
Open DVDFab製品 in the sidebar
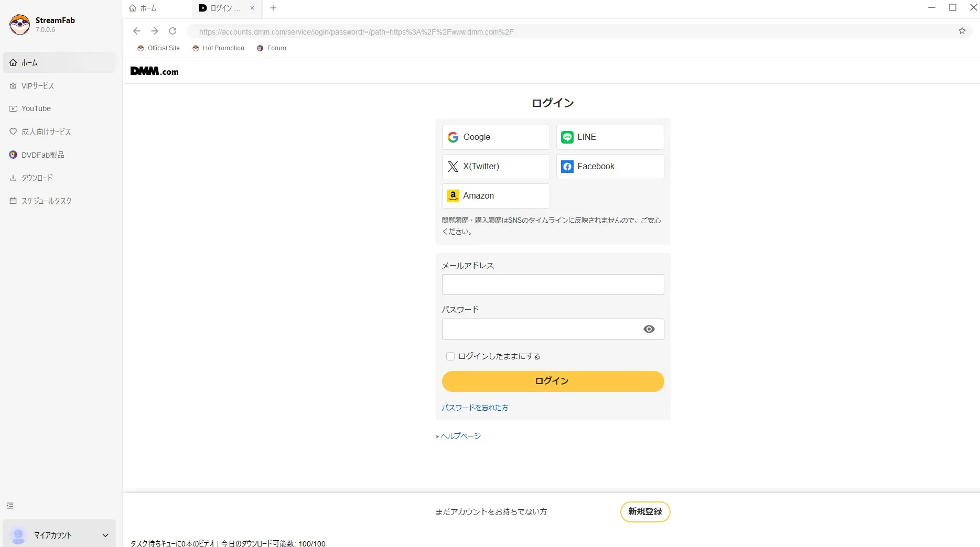pos(59,155)
